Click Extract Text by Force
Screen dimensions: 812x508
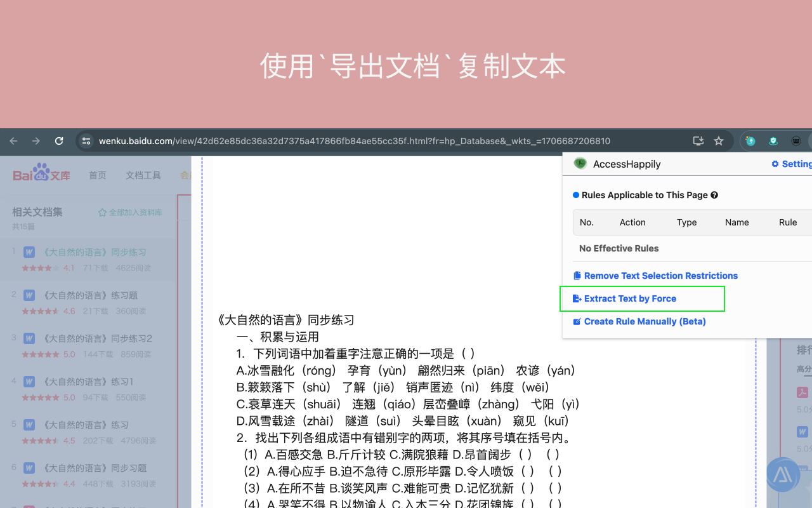(x=625, y=298)
